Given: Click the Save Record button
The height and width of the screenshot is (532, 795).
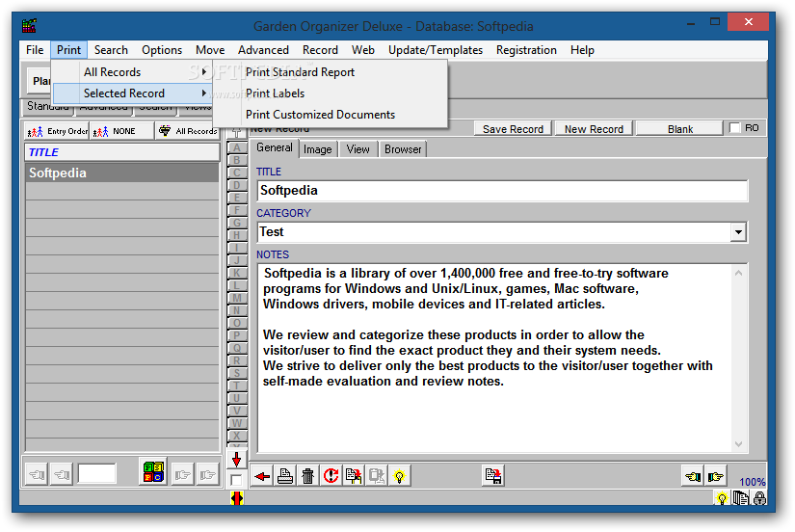Looking at the screenshot, I should (x=513, y=129).
